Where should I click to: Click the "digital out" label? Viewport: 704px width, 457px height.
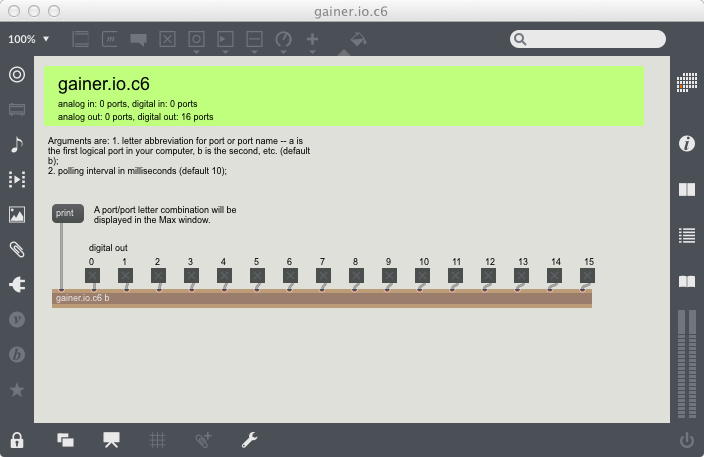[x=108, y=248]
